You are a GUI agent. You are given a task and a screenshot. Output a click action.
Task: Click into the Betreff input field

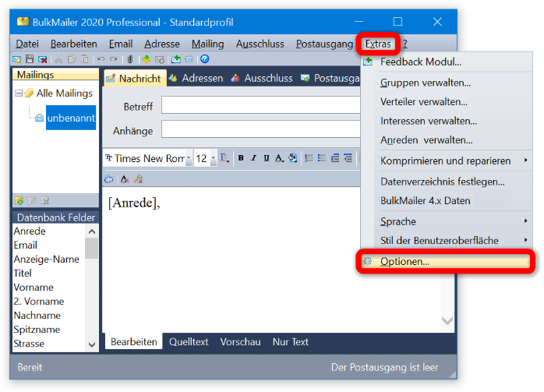click(x=261, y=105)
